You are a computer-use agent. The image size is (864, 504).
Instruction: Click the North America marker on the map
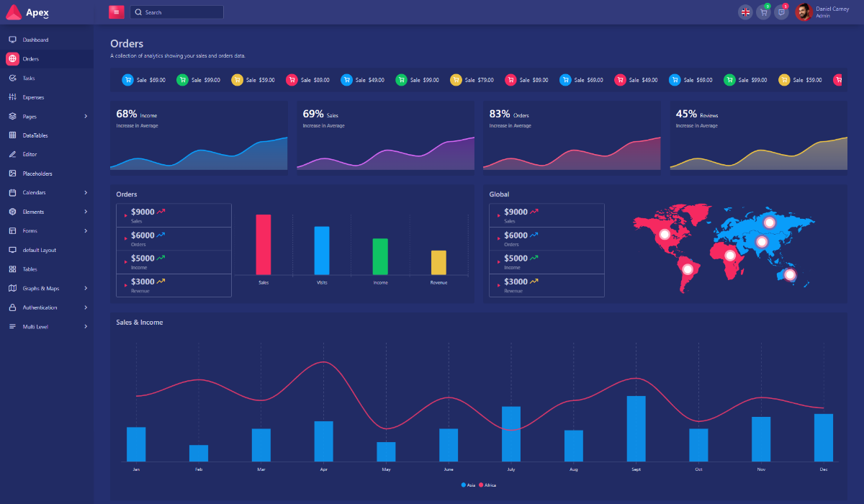(664, 234)
